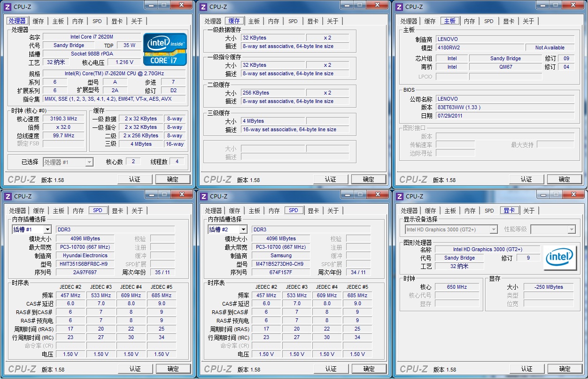The height and width of the screenshot is (379, 588).
Task: Click CPU-Z title icon of slot #1 SPD window
Action: pyautogui.click(x=8, y=196)
